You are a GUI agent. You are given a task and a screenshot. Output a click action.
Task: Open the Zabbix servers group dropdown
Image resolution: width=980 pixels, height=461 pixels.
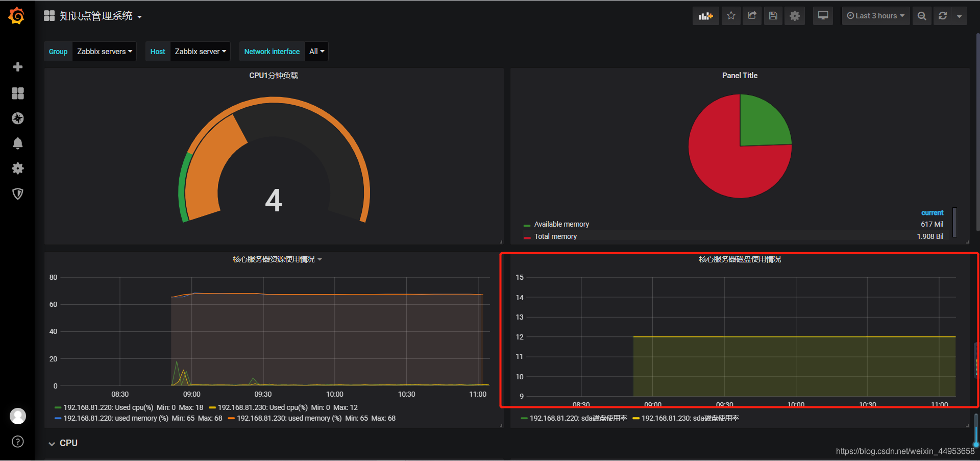pyautogui.click(x=104, y=52)
